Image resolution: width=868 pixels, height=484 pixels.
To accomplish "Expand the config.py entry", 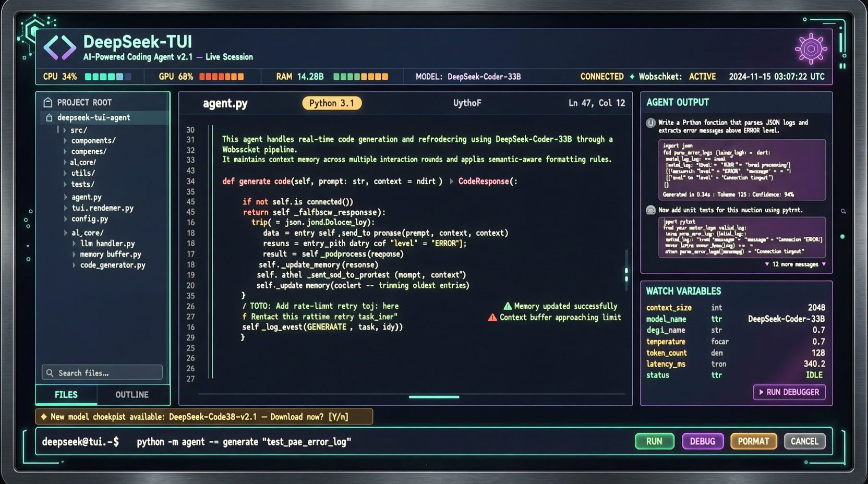I will point(66,219).
